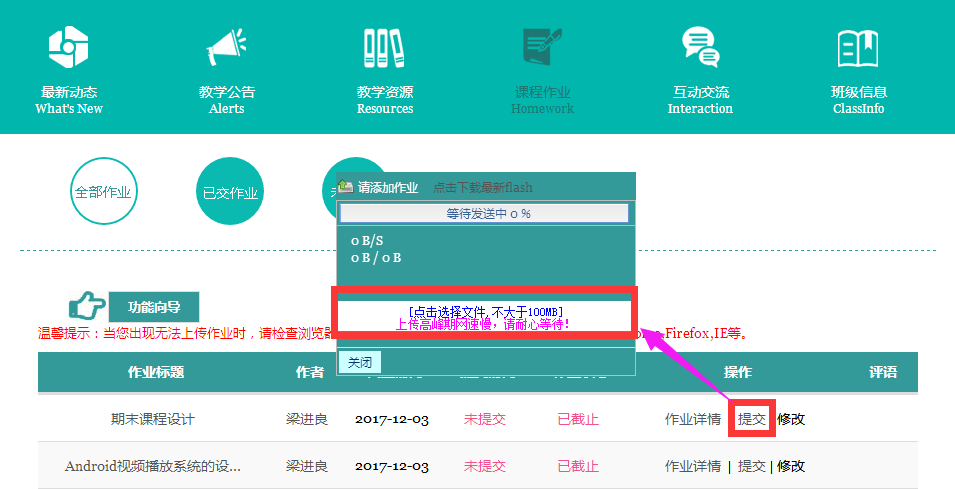Open the Android视频播放系统 assignment title
Image resolution: width=955 pixels, height=489 pixels.
[x=153, y=466]
